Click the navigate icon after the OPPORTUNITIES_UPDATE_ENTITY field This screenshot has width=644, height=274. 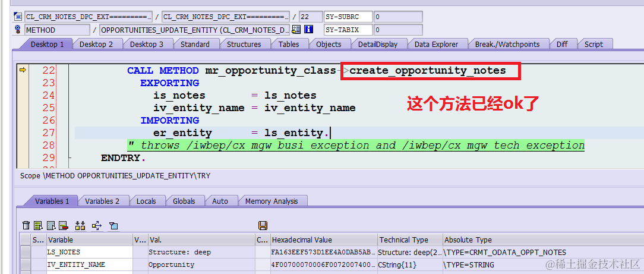[296, 30]
